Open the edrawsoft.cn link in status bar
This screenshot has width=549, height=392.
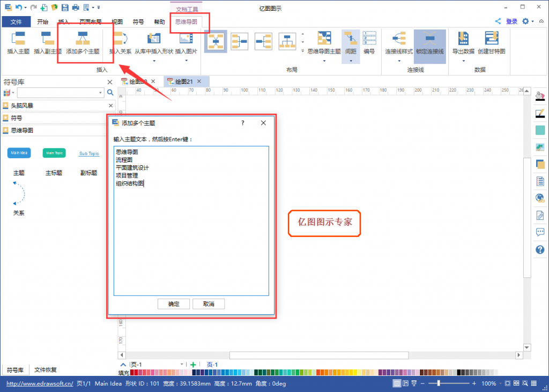[40, 383]
